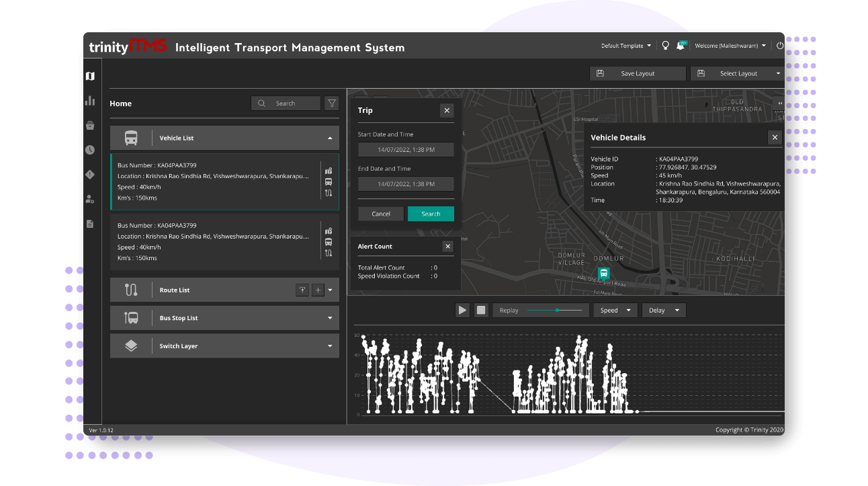Click the upload icon in Route List row
Image resolution: width=868 pixels, height=486 pixels.
(302, 290)
